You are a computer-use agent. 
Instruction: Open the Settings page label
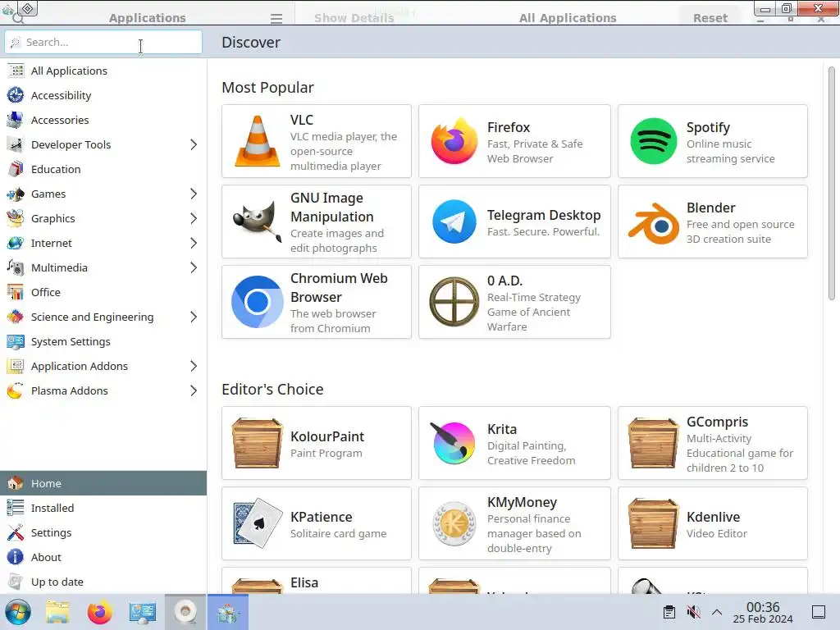pyautogui.click(x=51, y=532)
